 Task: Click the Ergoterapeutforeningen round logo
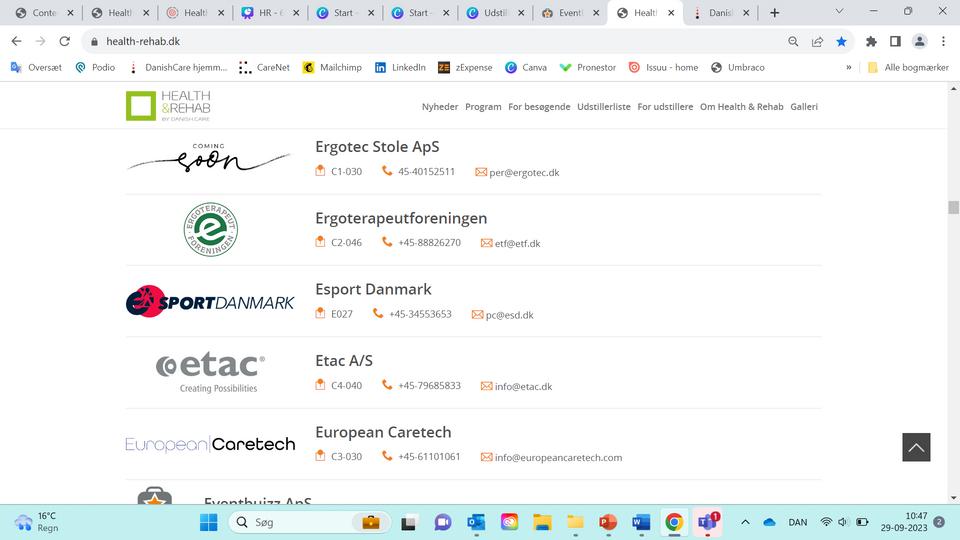pyautogui.click(x=211, y=230)
